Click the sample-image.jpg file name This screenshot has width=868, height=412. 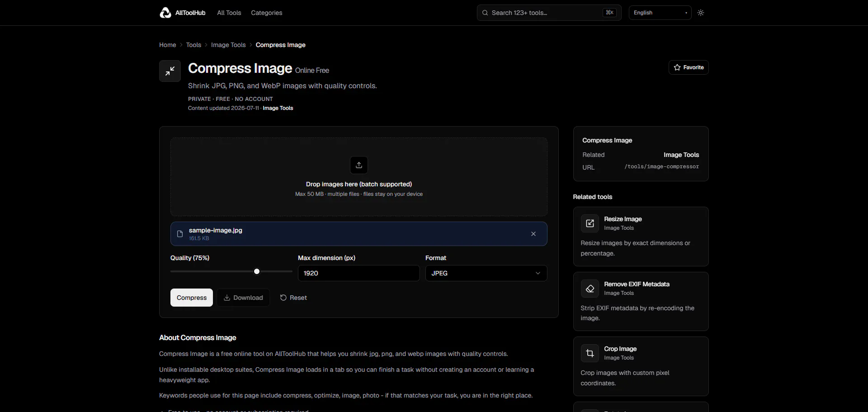point(216,230)
